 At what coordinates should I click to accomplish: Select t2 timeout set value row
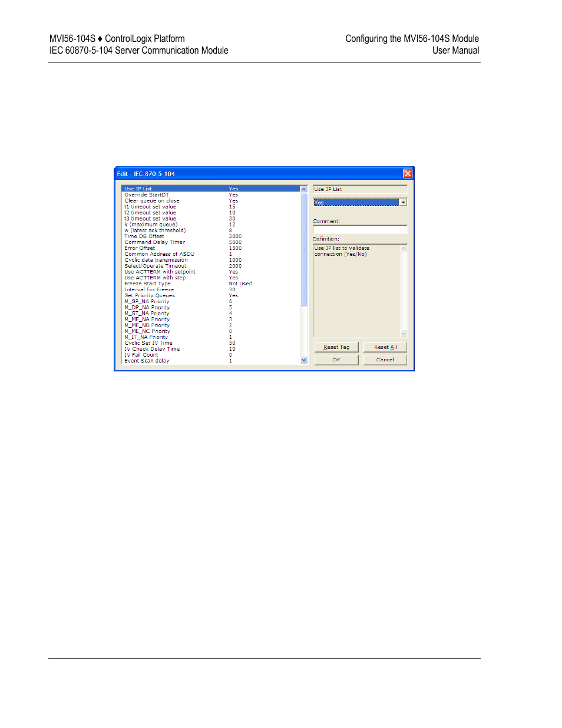pyautogui.click(x=211, y=212)
